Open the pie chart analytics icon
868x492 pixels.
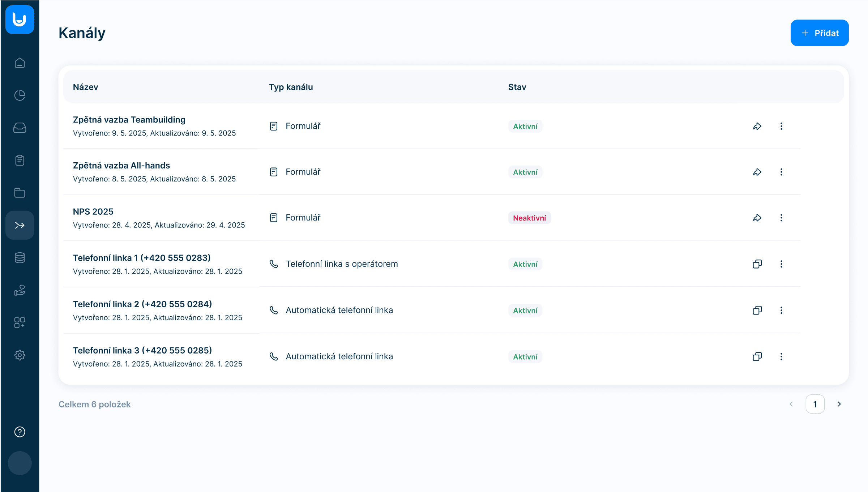point(20,95)
